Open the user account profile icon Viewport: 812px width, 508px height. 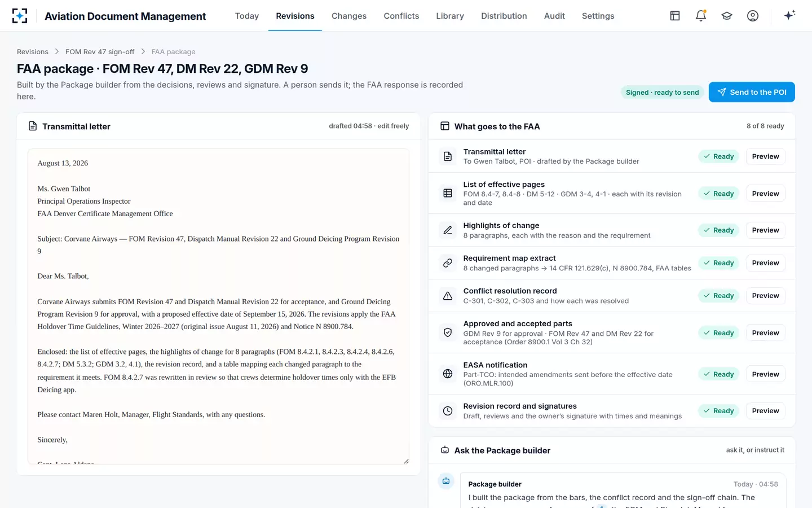(753, 16)
